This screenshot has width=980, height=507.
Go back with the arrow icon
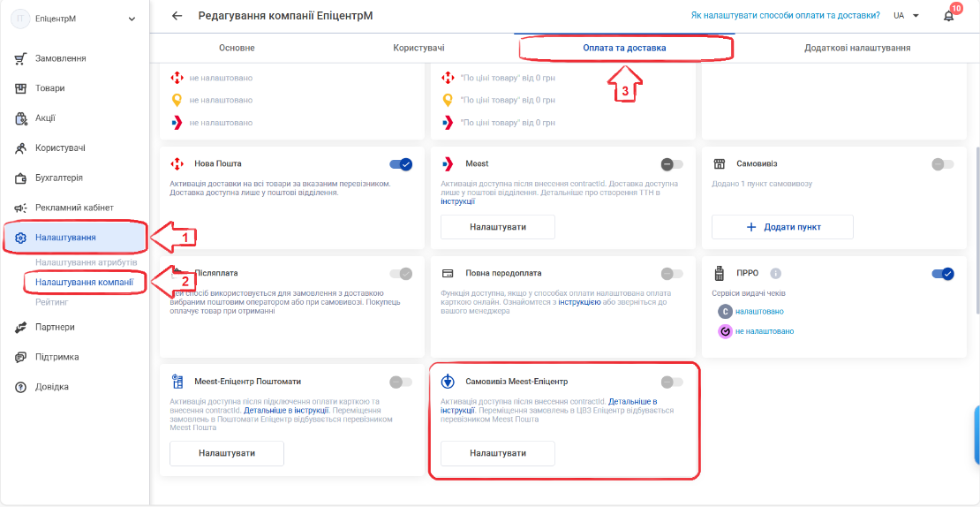click(x=177, y=16)
